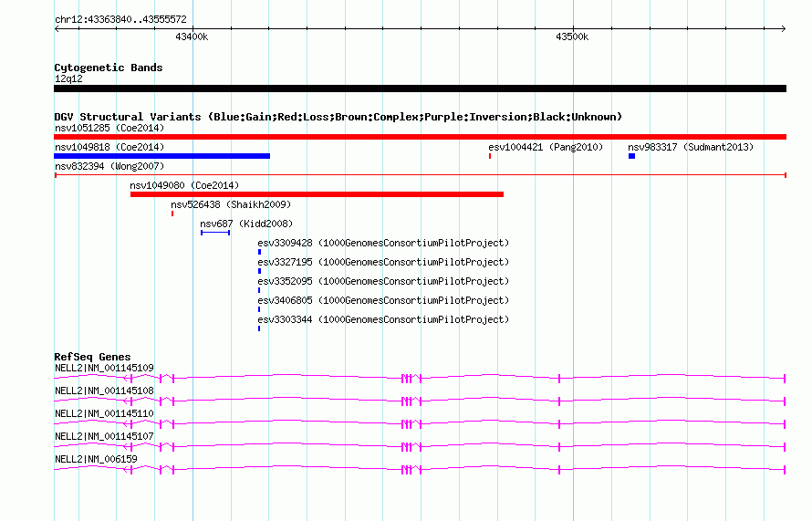Click the small blue nsv983317 gain block
Image resolution: width=812 pixels, height=521 pixels.
(x=631, y=156)
